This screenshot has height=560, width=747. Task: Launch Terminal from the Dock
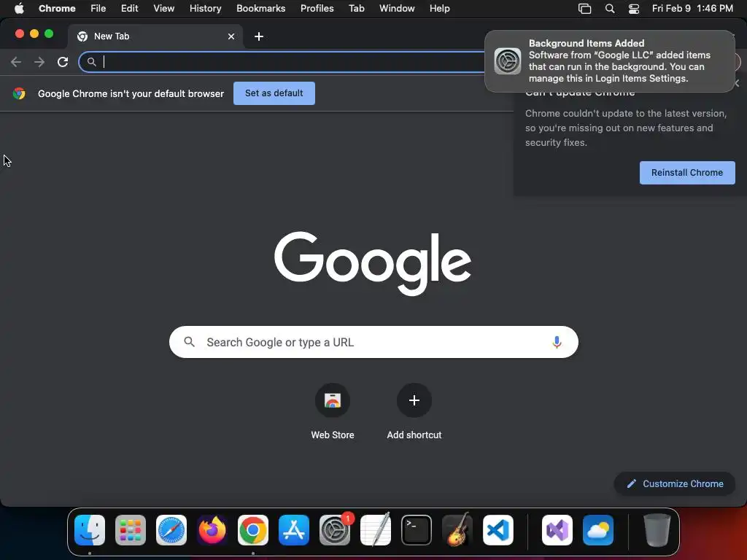[x=417, y=530]
